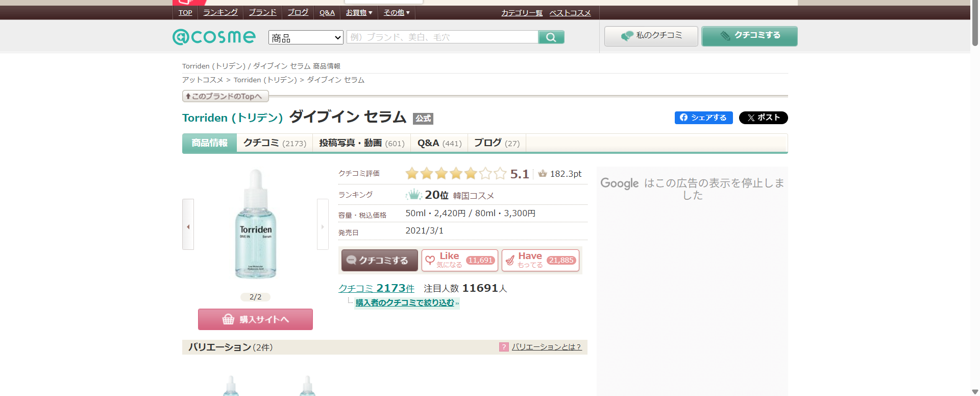Open ブランド in the top menu
Image resolution: width=980 pixels, height=396 pixels.
coord(262,13)
